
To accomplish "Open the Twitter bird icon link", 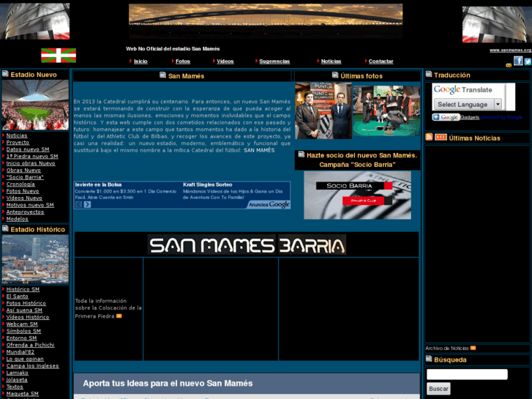I will click(528, 61).
